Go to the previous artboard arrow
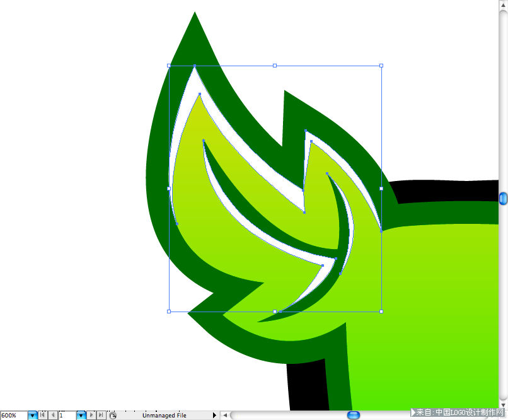508x420 pixels. [53, 415]
